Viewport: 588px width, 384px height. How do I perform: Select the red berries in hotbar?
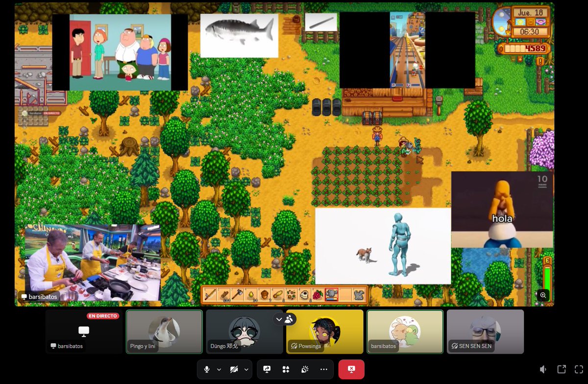tap(318, 294)
